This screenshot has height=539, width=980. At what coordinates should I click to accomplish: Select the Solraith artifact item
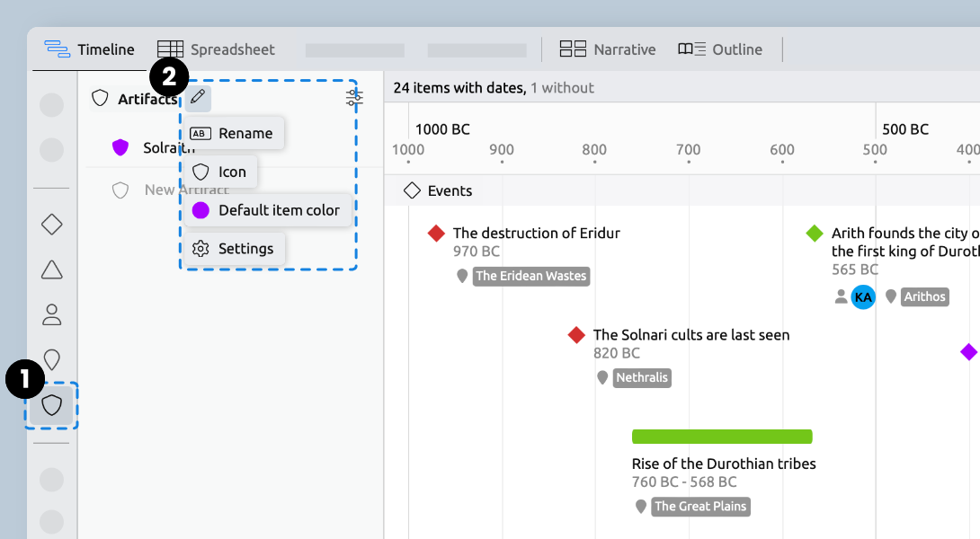point(169,148)
